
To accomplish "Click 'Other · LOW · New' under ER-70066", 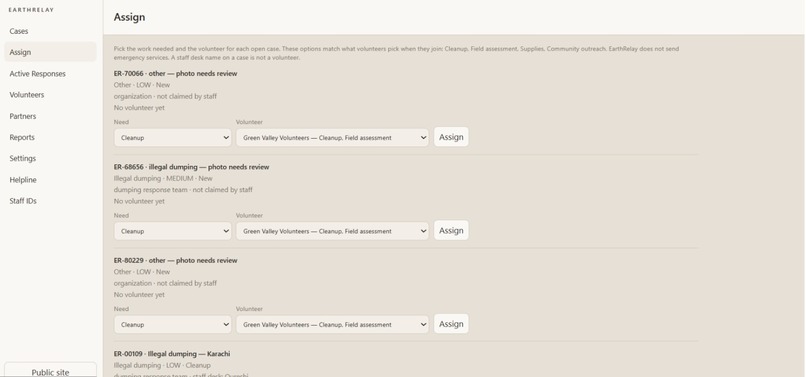I will point(142,85).
